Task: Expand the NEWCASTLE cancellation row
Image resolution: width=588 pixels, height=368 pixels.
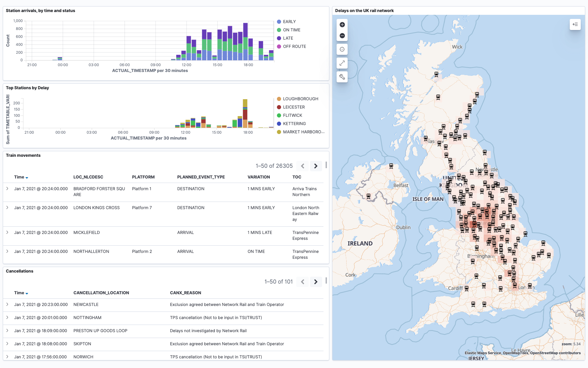Action: tap(7, 304)
